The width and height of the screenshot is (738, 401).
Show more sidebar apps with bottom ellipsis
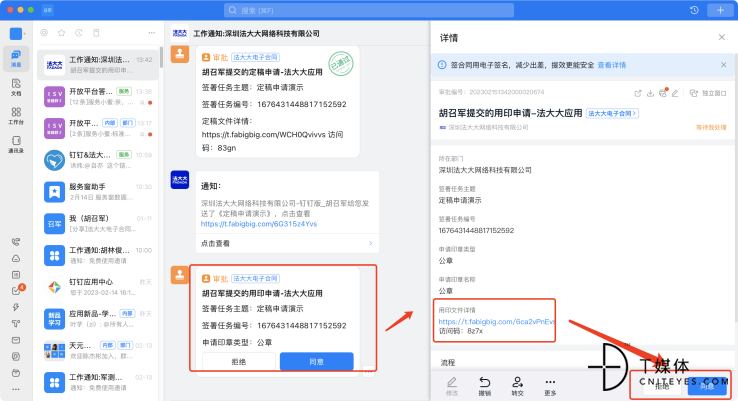pos(16,389)
